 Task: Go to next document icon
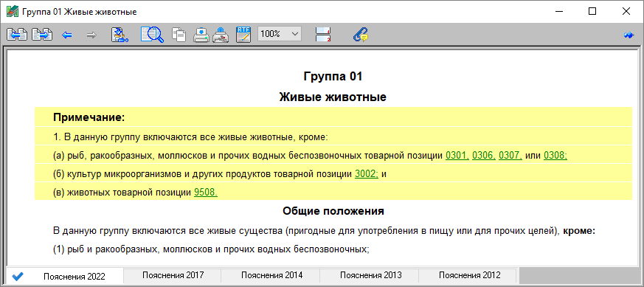pyautogui.click(x=42, y=35)
